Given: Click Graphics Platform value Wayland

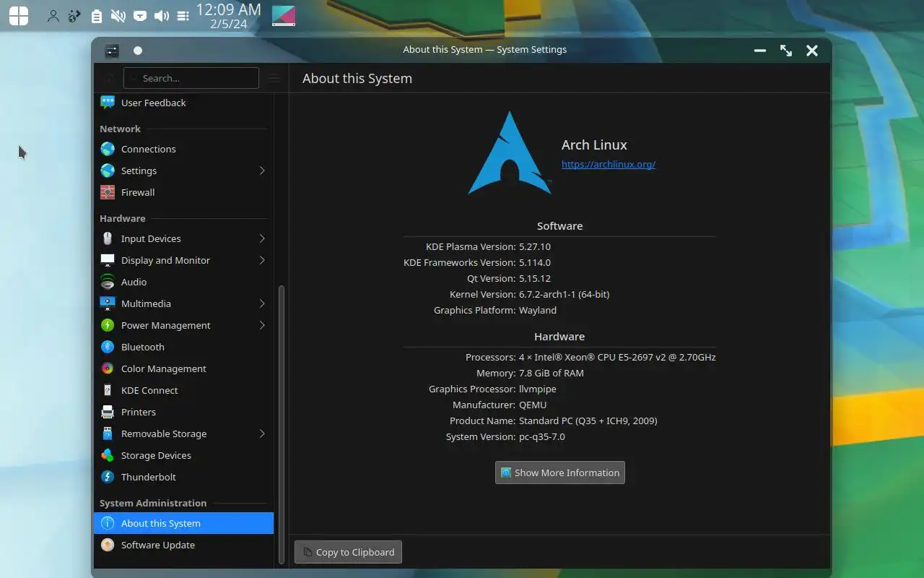Looking at the screenshot, I should click(x=538, y=310).
